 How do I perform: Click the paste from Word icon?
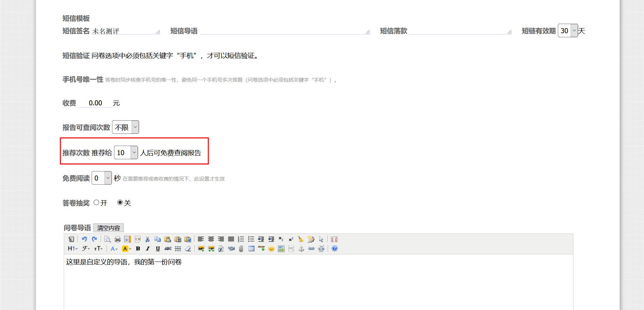coord(188,239)
